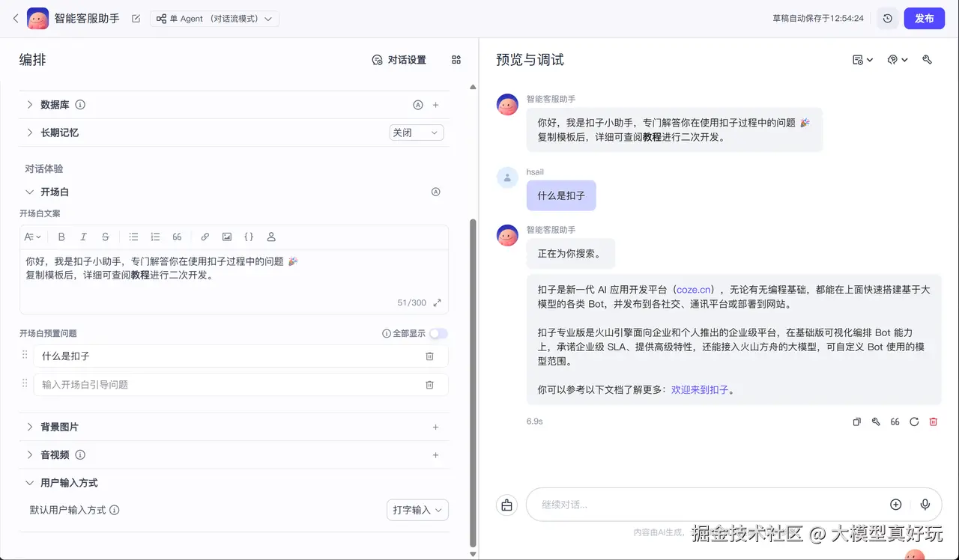Toggle the 全部显示 switch
This screenshot has width=959, height=560.
point(438,333)
